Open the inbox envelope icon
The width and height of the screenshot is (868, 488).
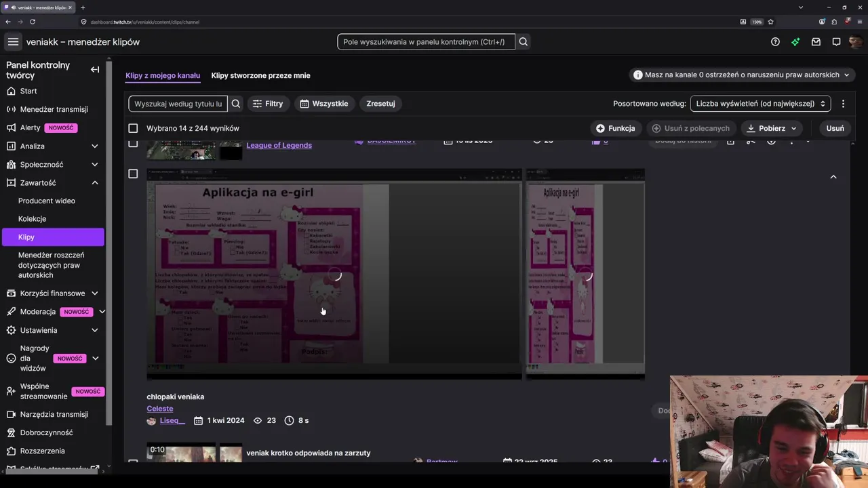(816, 42)
